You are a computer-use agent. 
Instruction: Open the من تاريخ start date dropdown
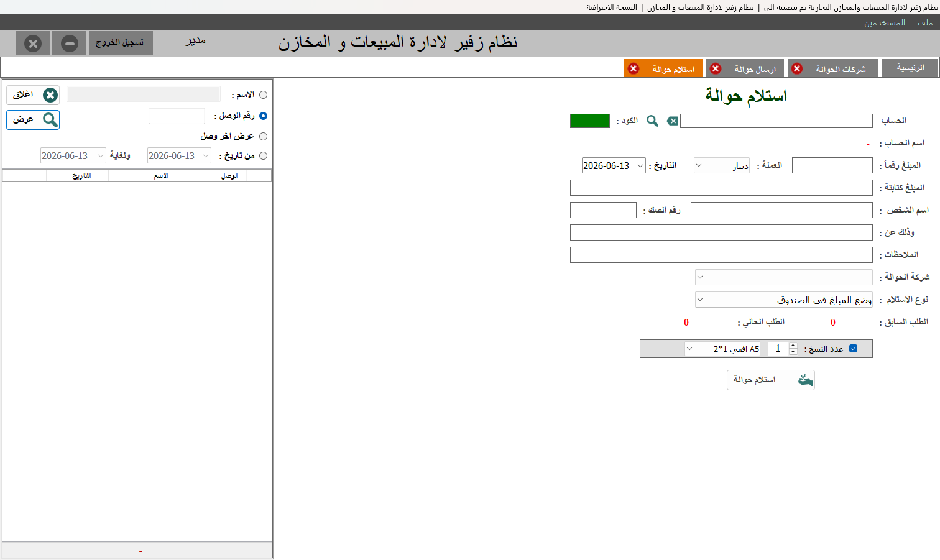pyautogui.click(x=206, y=156)
